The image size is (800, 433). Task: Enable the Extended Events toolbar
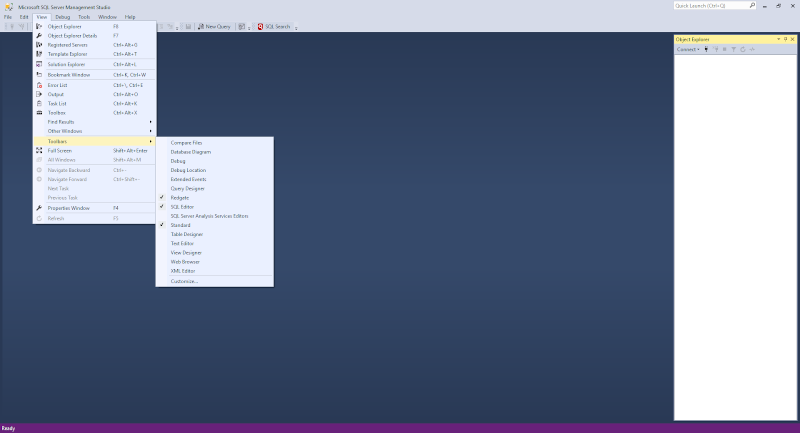point(215,180)
